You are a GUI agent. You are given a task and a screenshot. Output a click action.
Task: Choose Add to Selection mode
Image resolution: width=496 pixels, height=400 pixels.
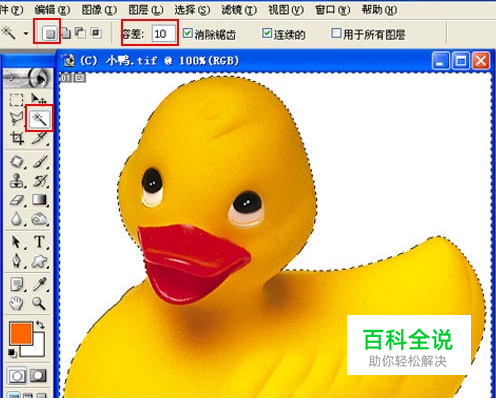pyautogui.click(x=66, y=33)
